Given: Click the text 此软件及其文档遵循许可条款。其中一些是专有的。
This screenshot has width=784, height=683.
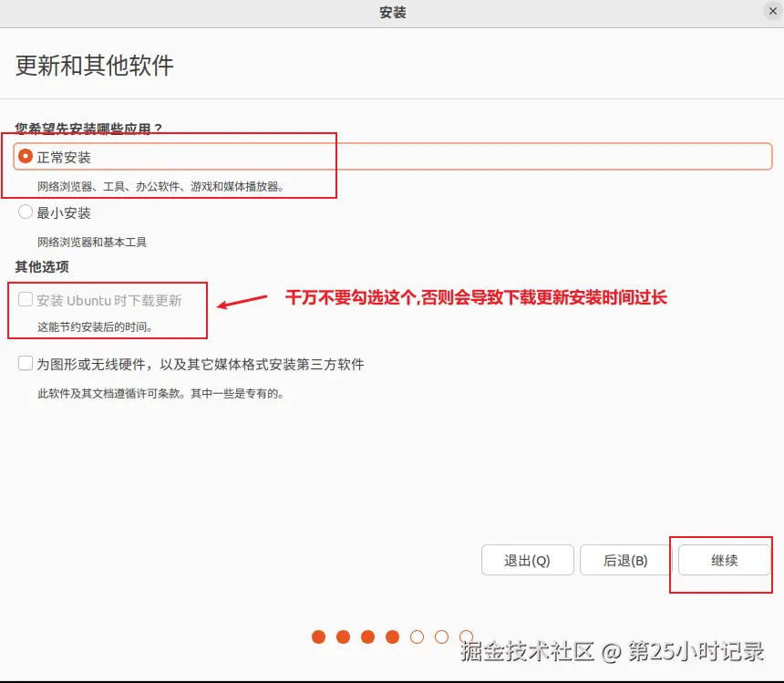Looking at the screenshot, I should 161,394.
